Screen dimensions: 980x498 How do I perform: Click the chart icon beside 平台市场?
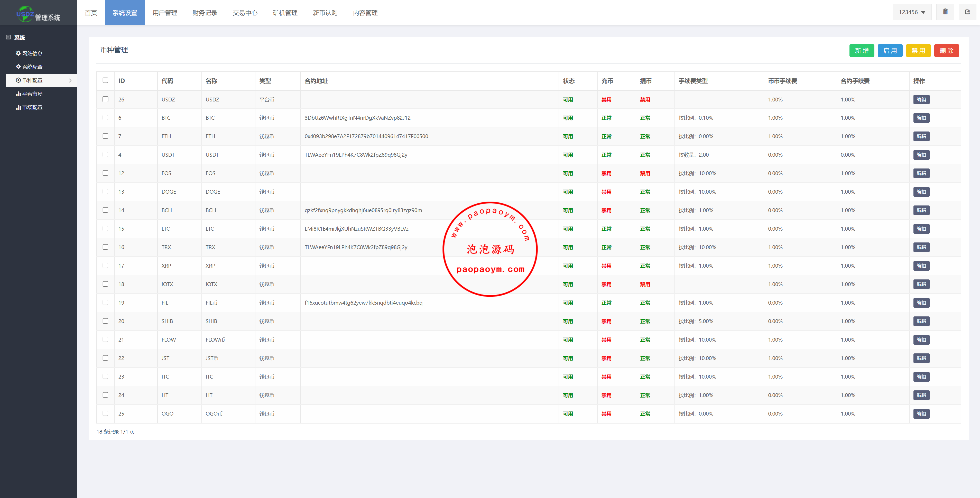[x=18, y=94]
